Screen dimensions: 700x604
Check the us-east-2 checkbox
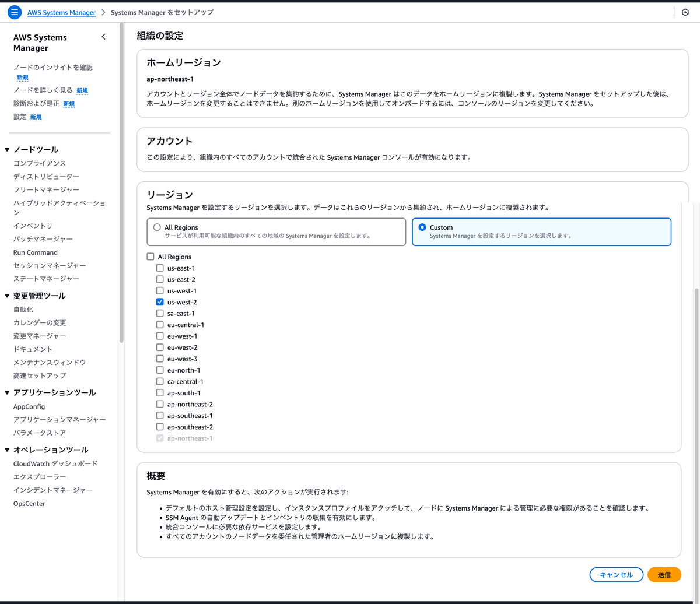pos(160,279)
